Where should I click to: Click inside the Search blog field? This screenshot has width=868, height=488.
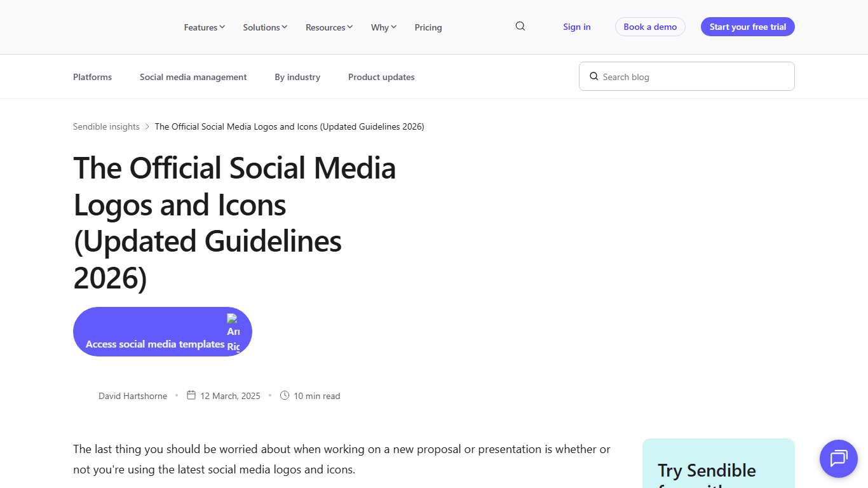(x=686, y=76)
